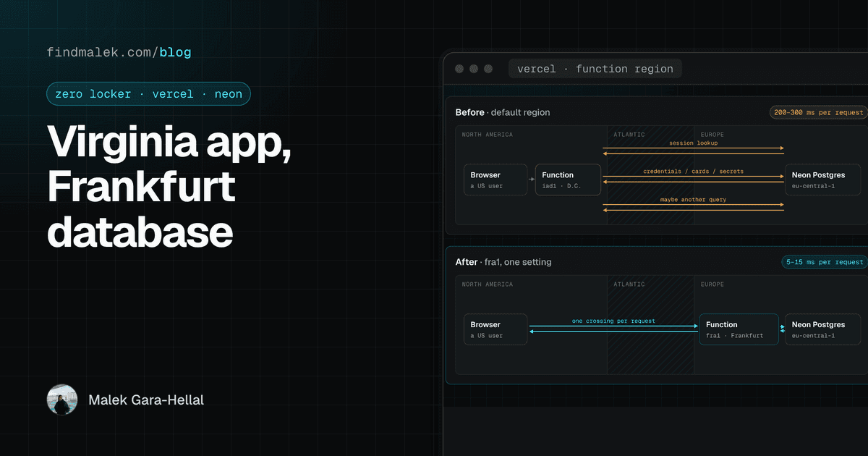Click "NORTH AMERICA" label in the After diagram
868x456 pixels.
tap(488, 284)
